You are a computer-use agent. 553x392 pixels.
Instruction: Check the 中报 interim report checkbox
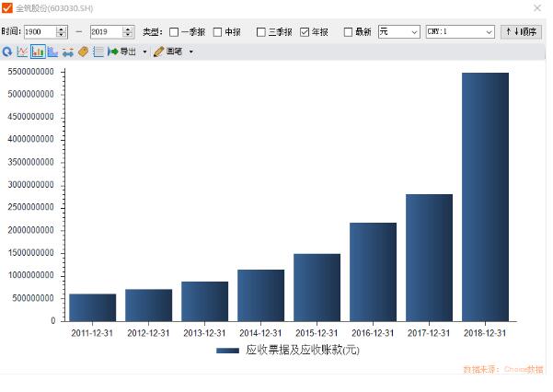217,32
